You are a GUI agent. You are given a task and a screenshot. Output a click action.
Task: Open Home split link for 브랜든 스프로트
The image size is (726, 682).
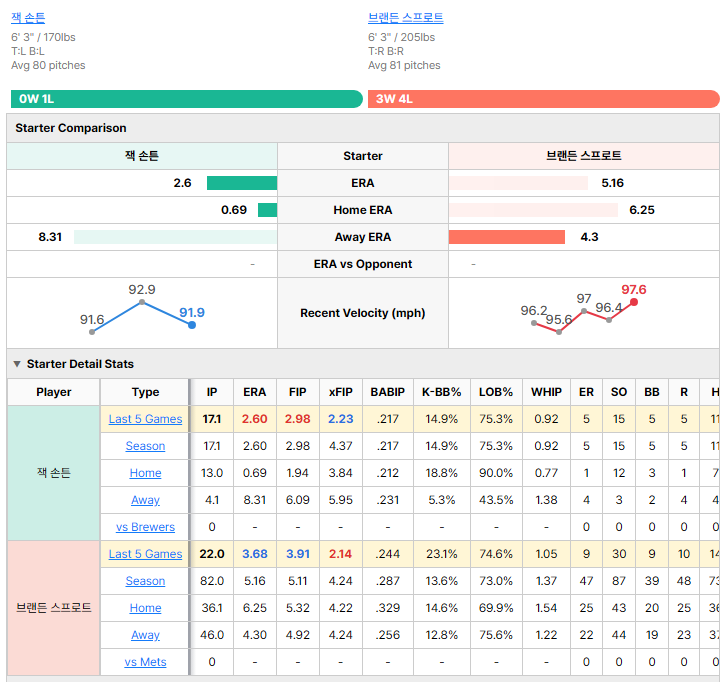coord(145,608)
